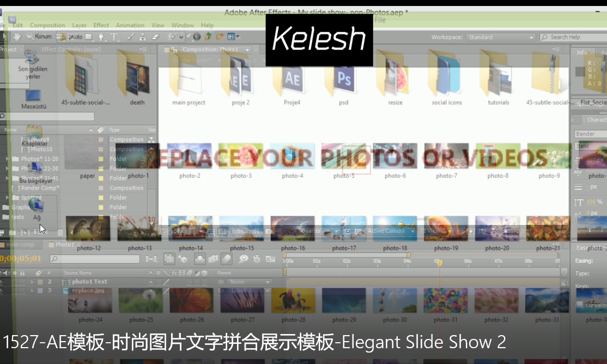Toggle the transparency grid in the viewer
This screenshot has height=364, width=607.
point(358,231)
